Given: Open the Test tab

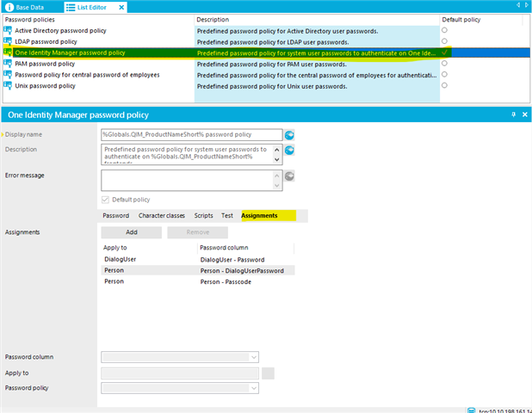Looking at the screenshot, I should [x=227, y=216].
